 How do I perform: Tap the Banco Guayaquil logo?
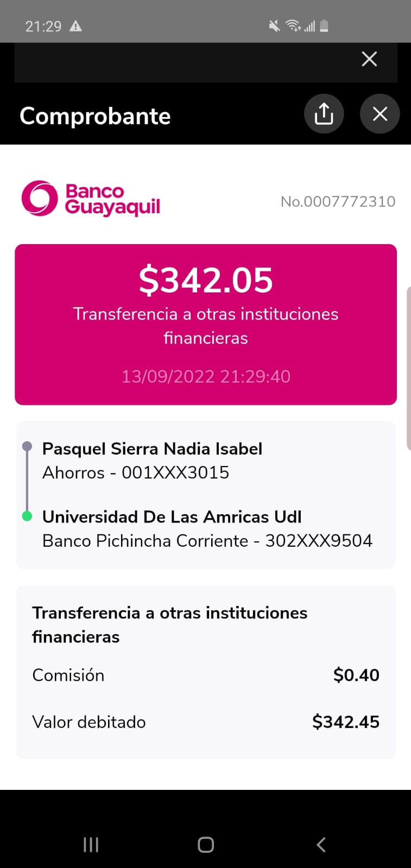coord(91,199)
